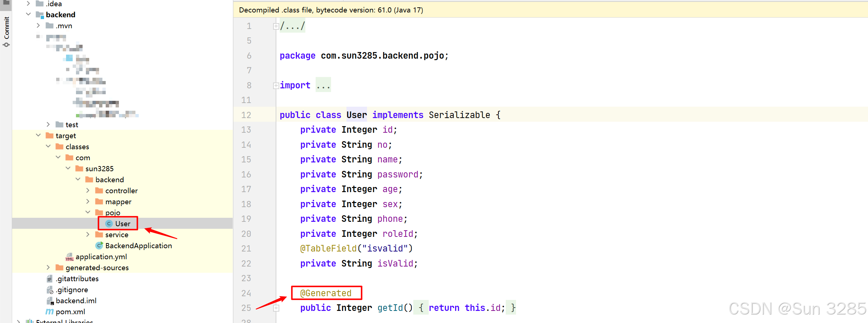
Task: Collapse the backend package under sun3285
Action: click(x=78, y=179)
